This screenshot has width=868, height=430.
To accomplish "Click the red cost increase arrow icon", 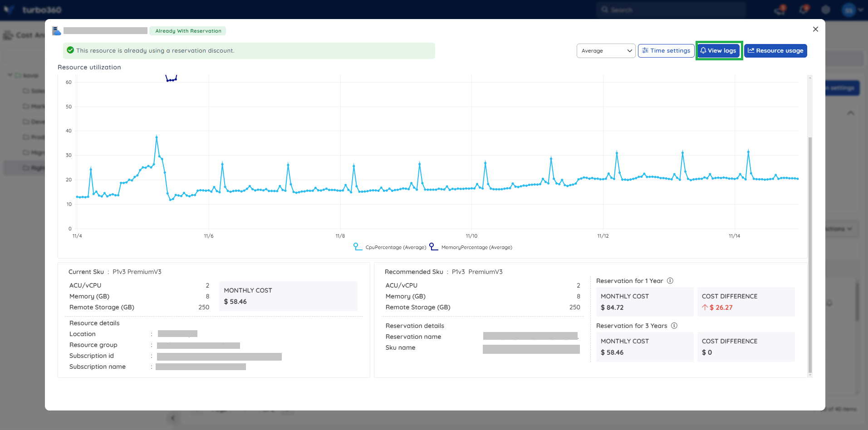I will [x=705, y=307].
